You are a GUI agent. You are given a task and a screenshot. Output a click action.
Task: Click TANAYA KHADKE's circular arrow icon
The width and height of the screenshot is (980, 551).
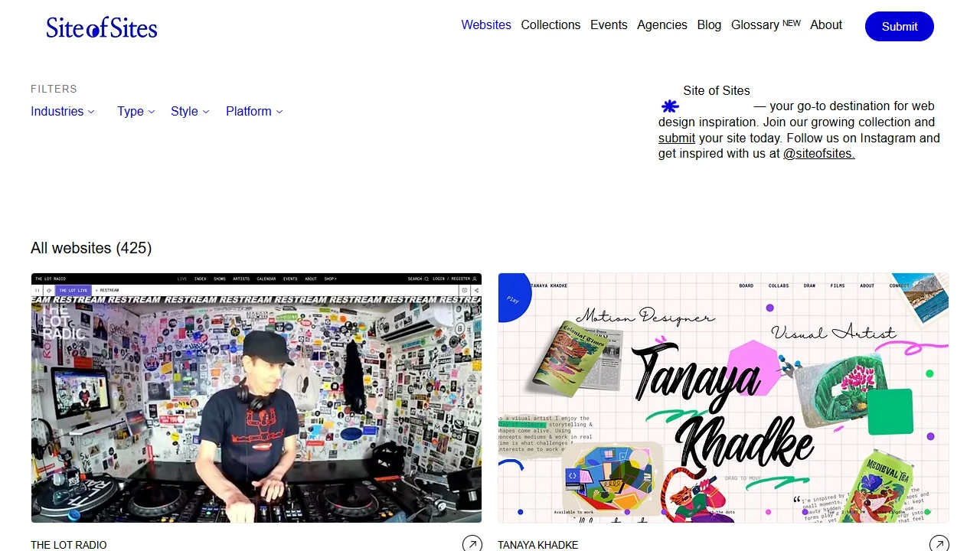pyautogui.click(x=939, y=543)
